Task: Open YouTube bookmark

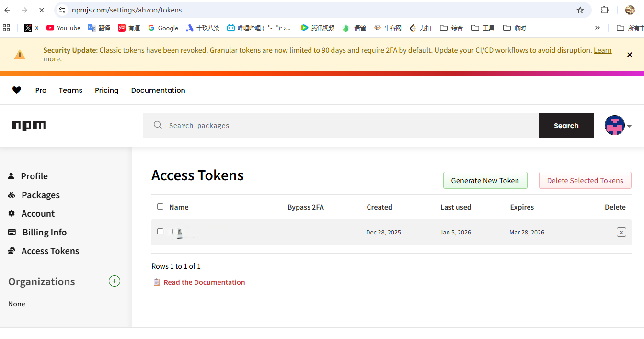Action: pos(63,28)
